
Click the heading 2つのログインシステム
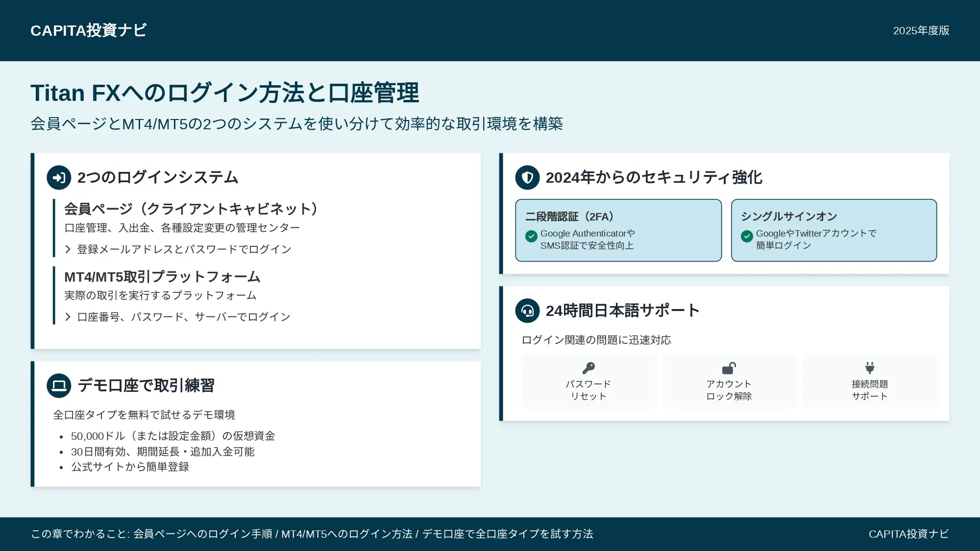point(158,177)
